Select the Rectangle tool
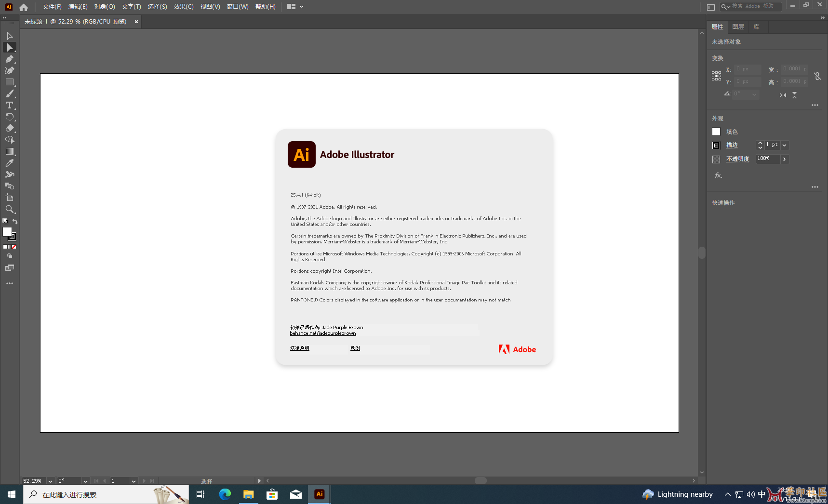This screenshot has height=504, width=828. (x=10, y=82)
